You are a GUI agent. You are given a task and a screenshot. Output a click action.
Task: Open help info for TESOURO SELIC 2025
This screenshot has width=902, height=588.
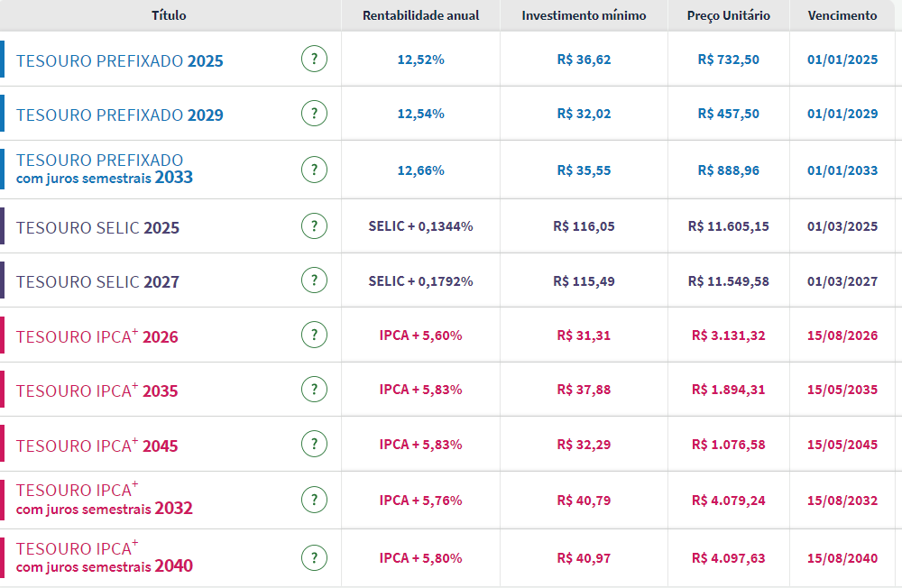[314, 225]
